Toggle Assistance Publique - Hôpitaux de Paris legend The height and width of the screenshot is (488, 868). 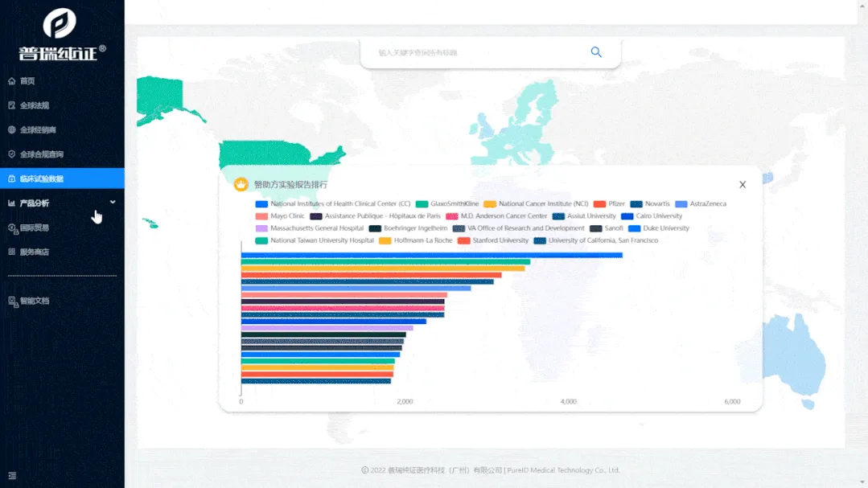click(376, 215)
